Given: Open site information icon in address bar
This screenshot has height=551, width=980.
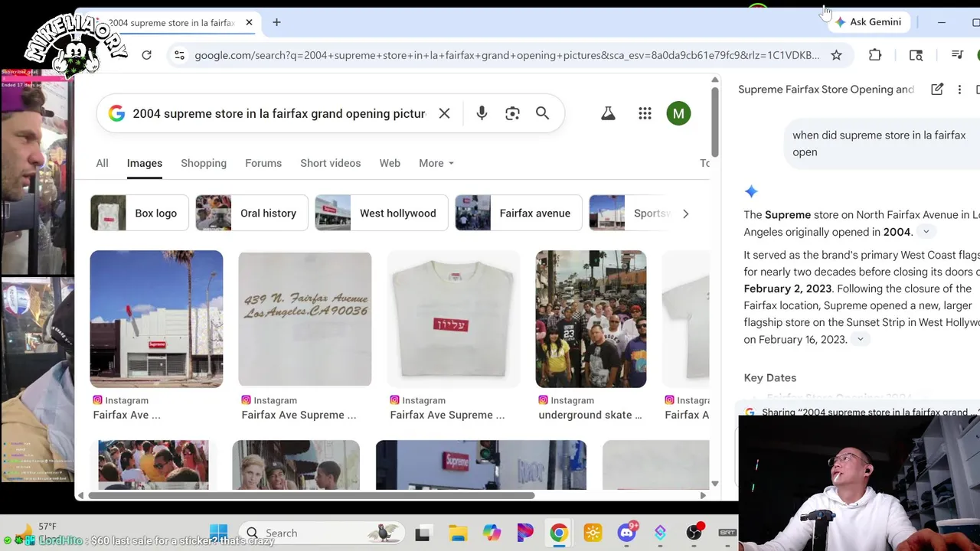Looking at the screenshot, I should 179,55.
